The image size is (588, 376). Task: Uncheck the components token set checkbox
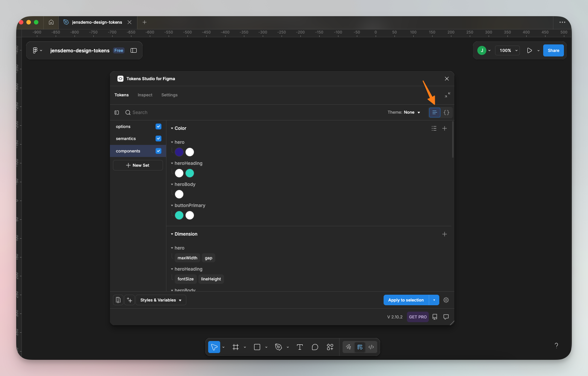158,151
